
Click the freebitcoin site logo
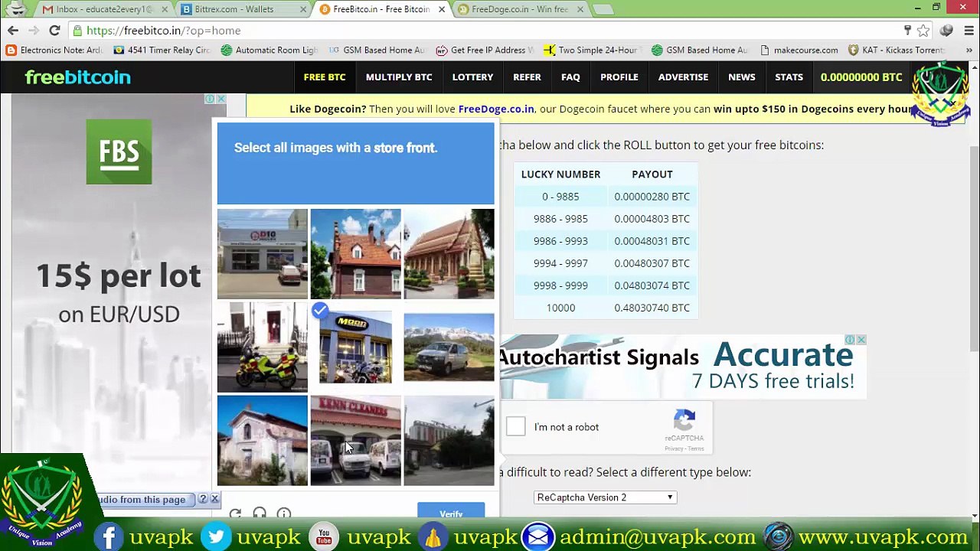pos(77,77)
